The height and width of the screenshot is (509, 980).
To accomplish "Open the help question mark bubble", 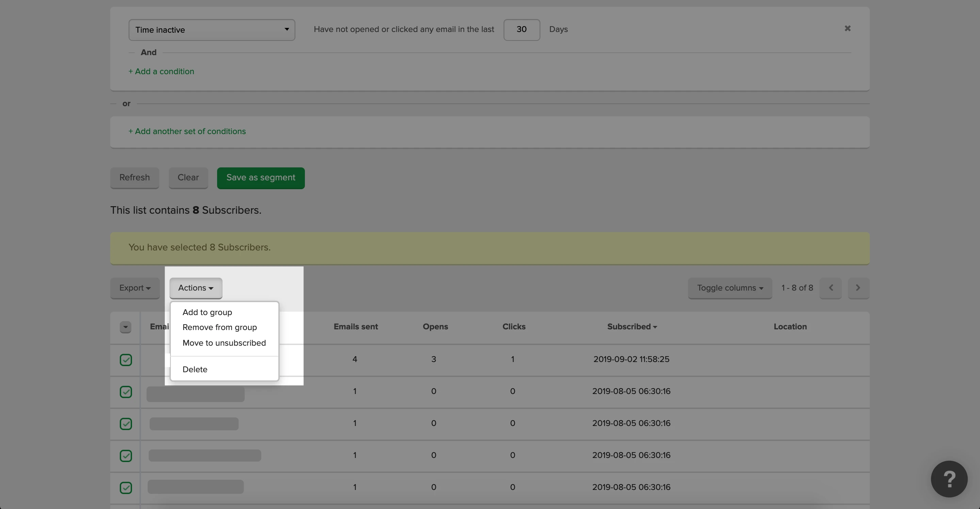I will click(949, 479).
